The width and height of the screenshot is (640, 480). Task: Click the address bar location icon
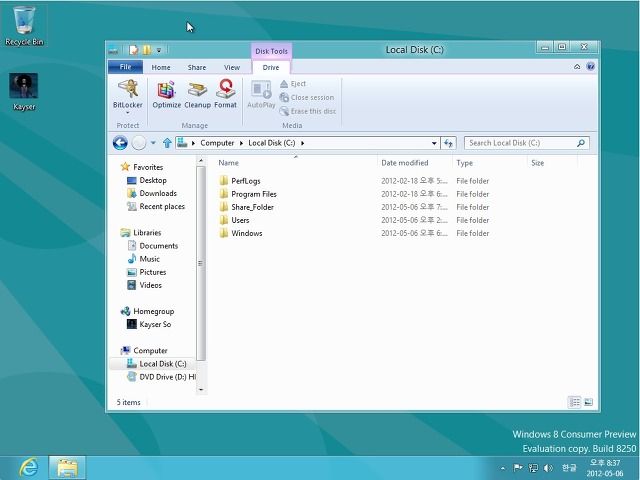tap(182, 143)
